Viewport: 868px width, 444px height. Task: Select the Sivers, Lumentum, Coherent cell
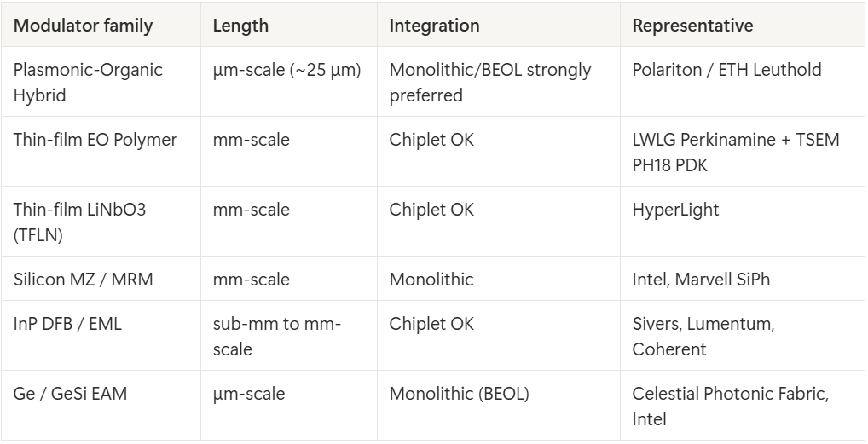743,336
